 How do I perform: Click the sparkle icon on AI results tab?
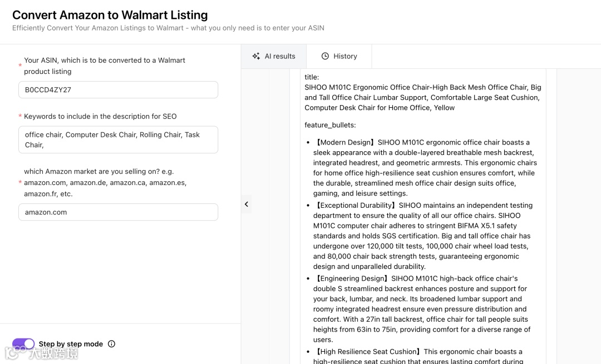click(x=256, y=56)
